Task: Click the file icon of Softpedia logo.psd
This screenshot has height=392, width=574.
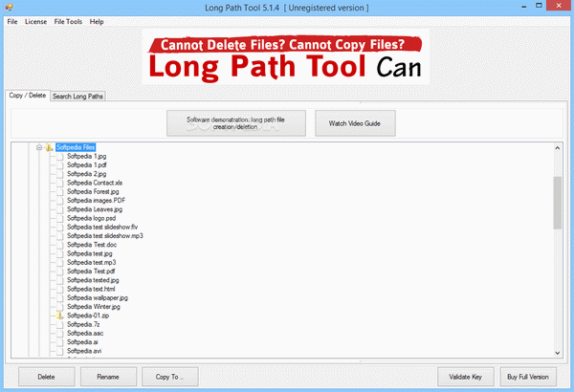Action: tap(59, 218)
